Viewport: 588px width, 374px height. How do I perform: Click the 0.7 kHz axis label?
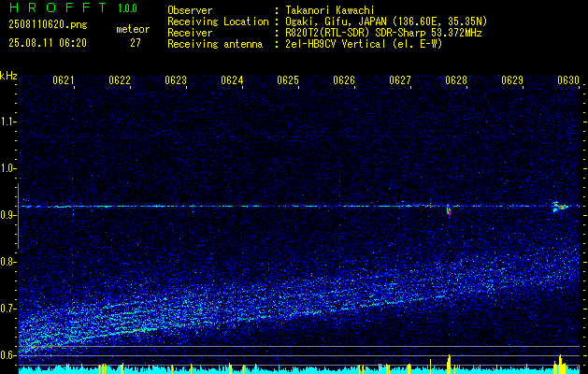tap(8, 309)
